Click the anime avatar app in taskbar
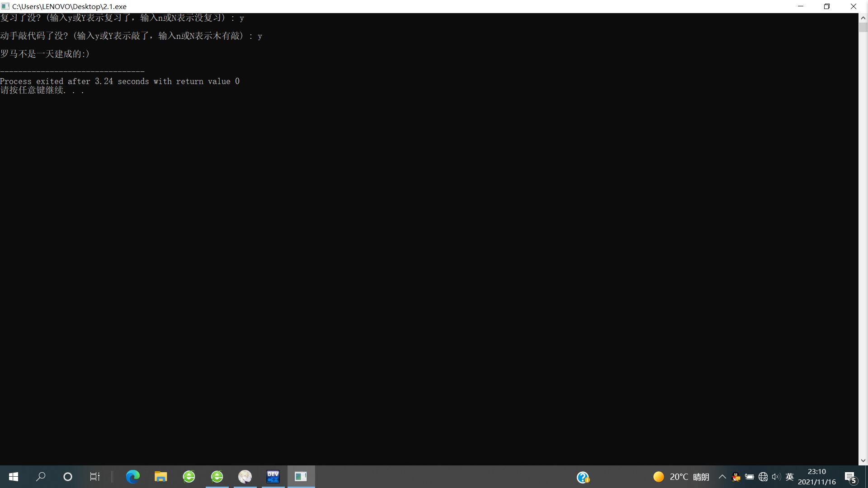Viewport: 868px width, 488px height. pyautogui.click(x=245, y=477)
